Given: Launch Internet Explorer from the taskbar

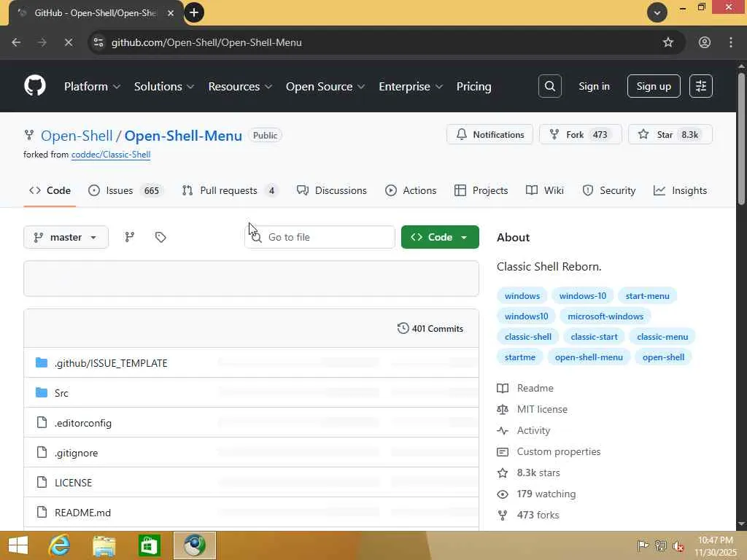Looking at the screenshot, I should coord(60,545).
